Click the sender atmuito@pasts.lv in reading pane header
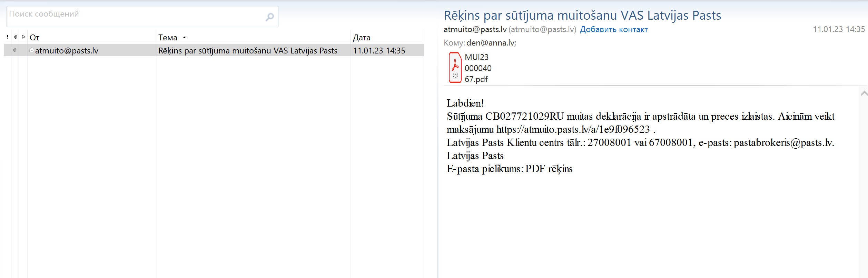 point(475,29)
